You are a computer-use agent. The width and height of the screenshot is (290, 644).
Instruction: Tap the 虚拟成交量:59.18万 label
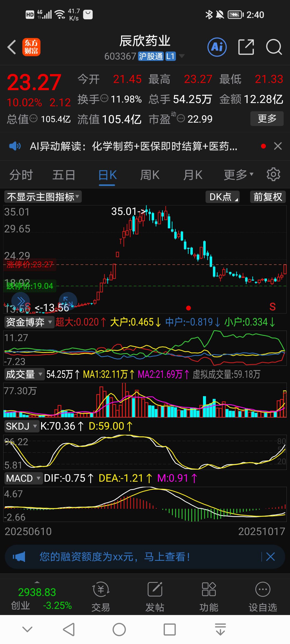tap(226, 374)
